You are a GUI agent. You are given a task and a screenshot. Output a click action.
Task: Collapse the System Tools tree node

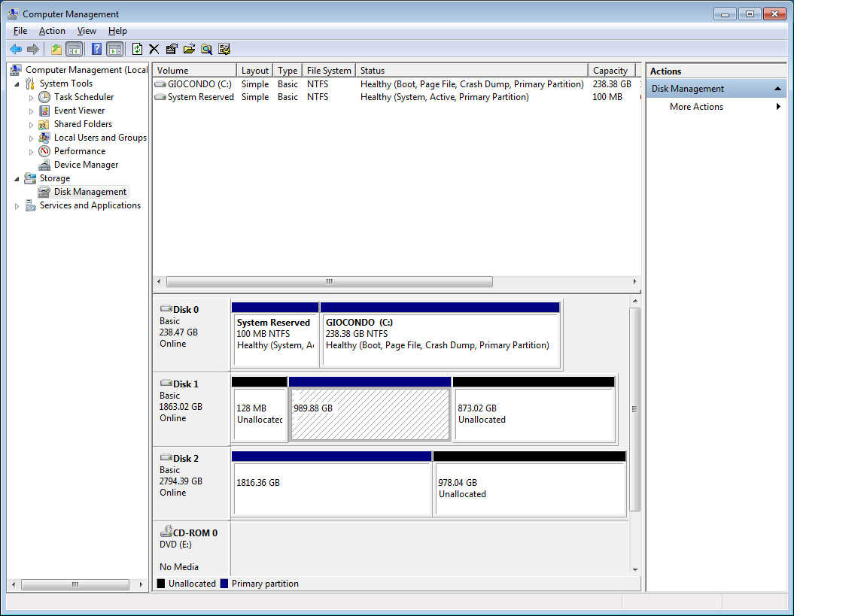[17, 83]
